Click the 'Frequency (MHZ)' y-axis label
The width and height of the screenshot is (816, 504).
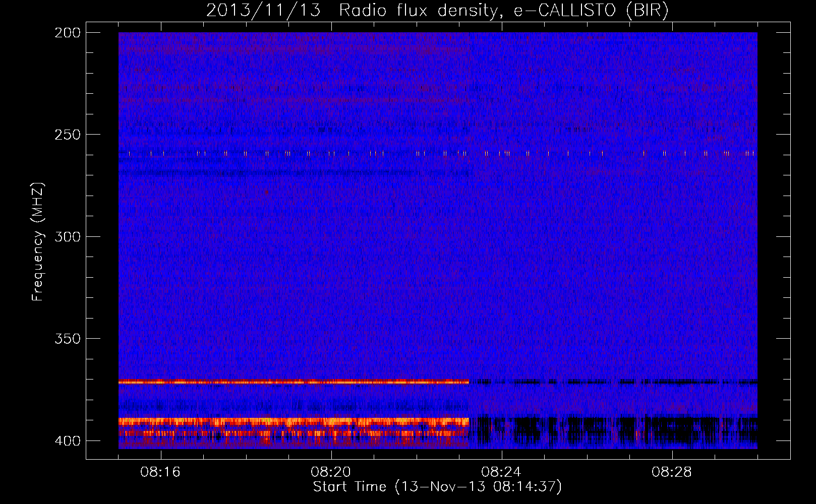pyautogui.click(x=38, y=241)
